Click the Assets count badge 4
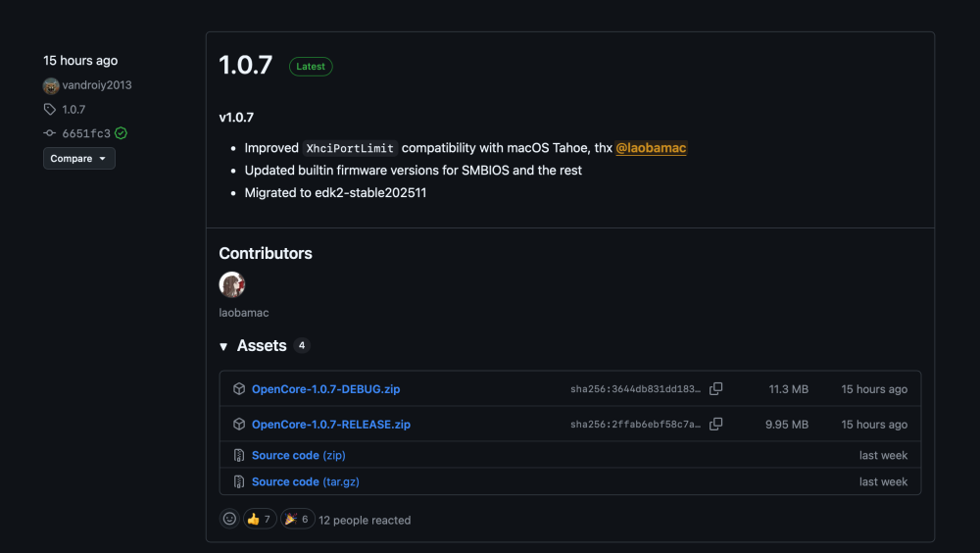Image resolution: width=980 pixels, height=553 pixels. pos(302,345)
